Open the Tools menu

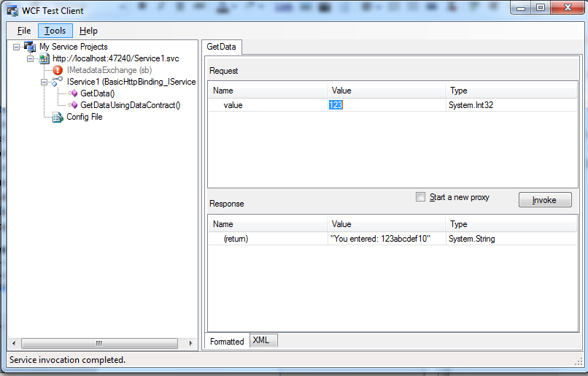pyautogui.click(x=55, y=31)
